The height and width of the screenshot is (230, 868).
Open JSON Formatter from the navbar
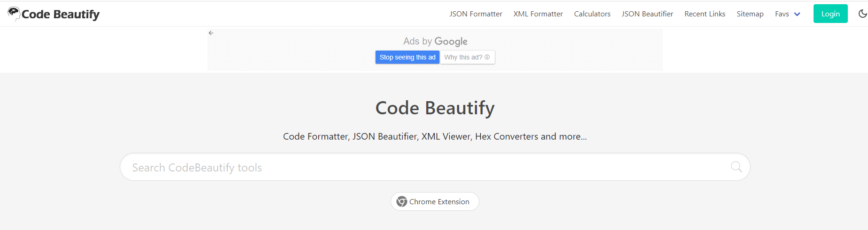tap(476, 14)
